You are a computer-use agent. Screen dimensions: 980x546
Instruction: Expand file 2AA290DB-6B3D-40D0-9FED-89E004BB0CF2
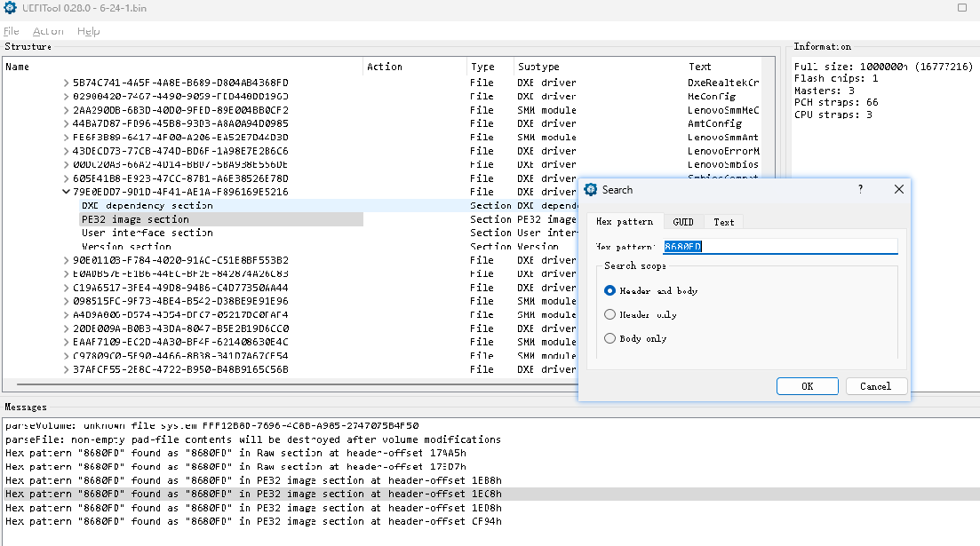[67, 110]
